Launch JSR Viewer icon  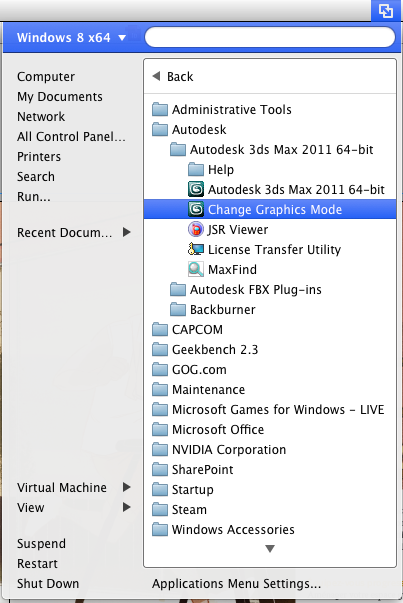pyautogui.click(x=196, y=229)
